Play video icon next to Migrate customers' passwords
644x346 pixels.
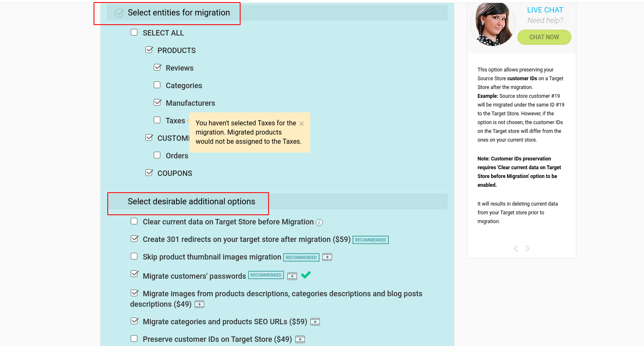[x=292, y=276]
